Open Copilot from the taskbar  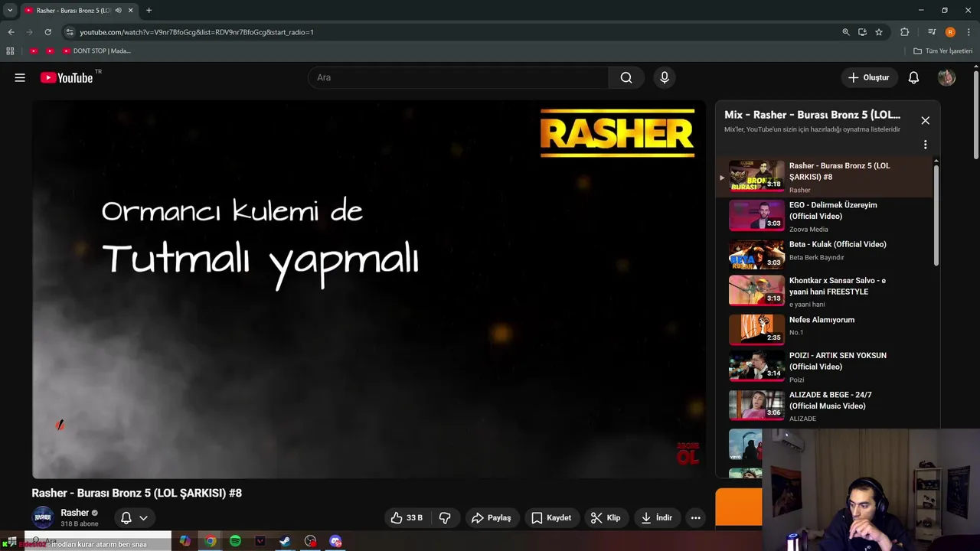[x=185, y=541]
